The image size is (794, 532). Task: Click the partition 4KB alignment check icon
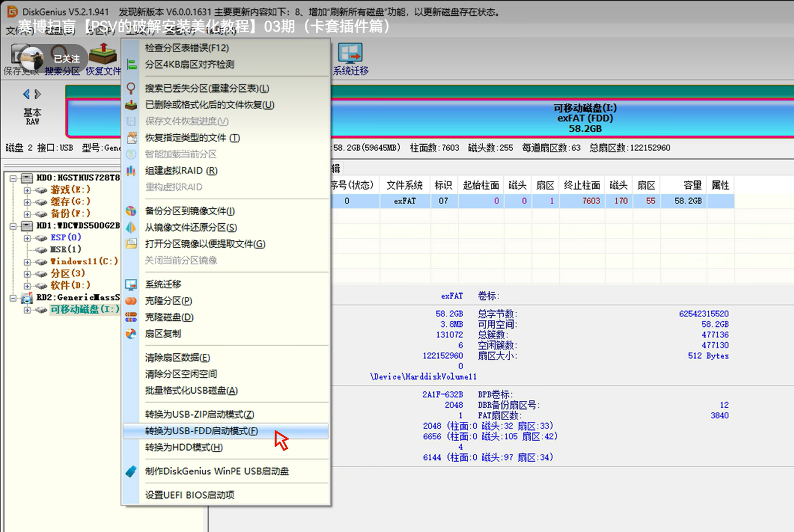(131, 64)
